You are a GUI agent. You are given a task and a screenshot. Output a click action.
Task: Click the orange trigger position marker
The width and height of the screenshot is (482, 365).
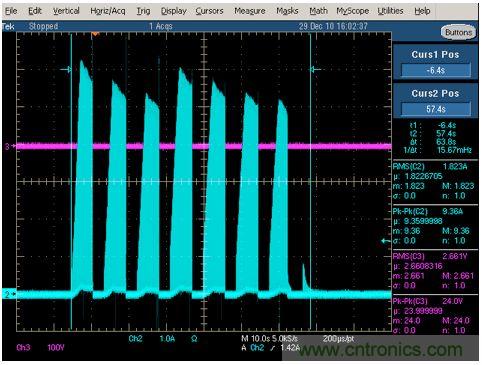pyautogui.click(x=95, y=34)
